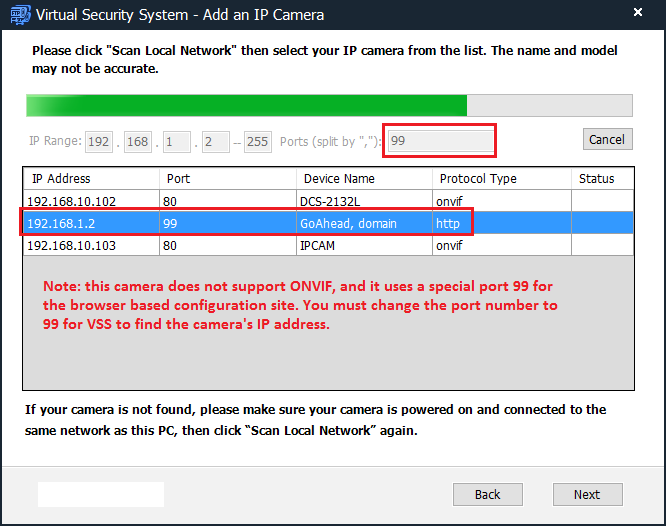666x526 pixels.
Task: Select the IPCAM 192.168.10.103 row
Action: (328, 245)
